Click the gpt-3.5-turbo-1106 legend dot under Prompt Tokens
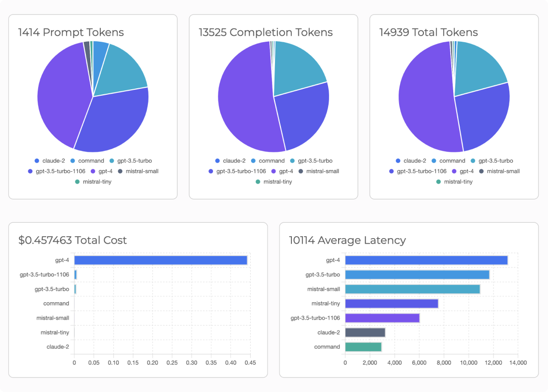This screenshot has width=548, height=392. pos(31,171)
